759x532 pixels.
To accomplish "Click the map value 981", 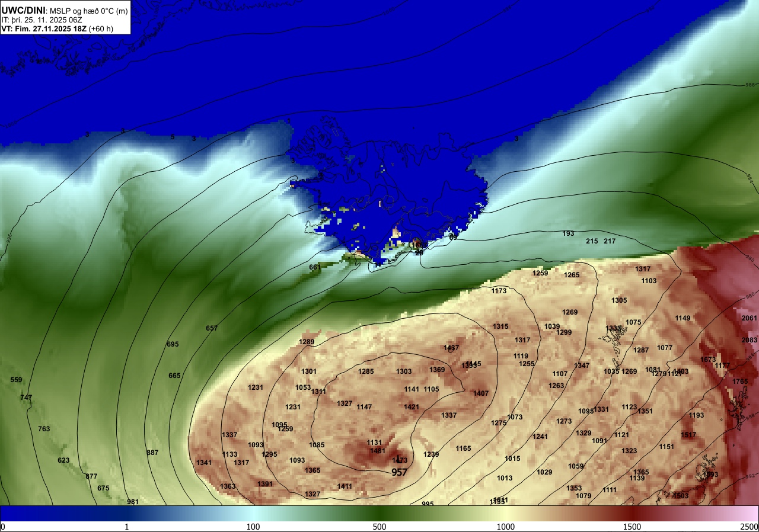I will click(x=133, y=502).
